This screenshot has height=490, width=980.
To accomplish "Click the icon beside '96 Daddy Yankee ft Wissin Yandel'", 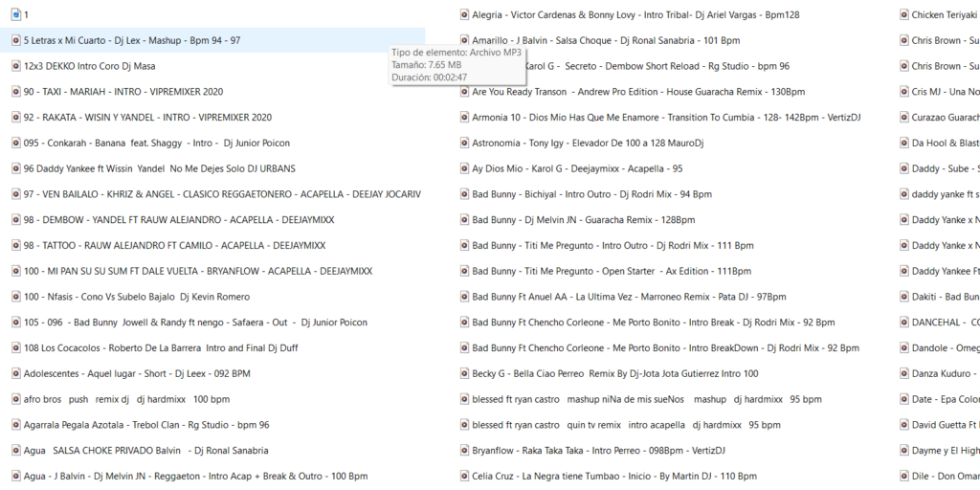I will [x=15, y=168].
